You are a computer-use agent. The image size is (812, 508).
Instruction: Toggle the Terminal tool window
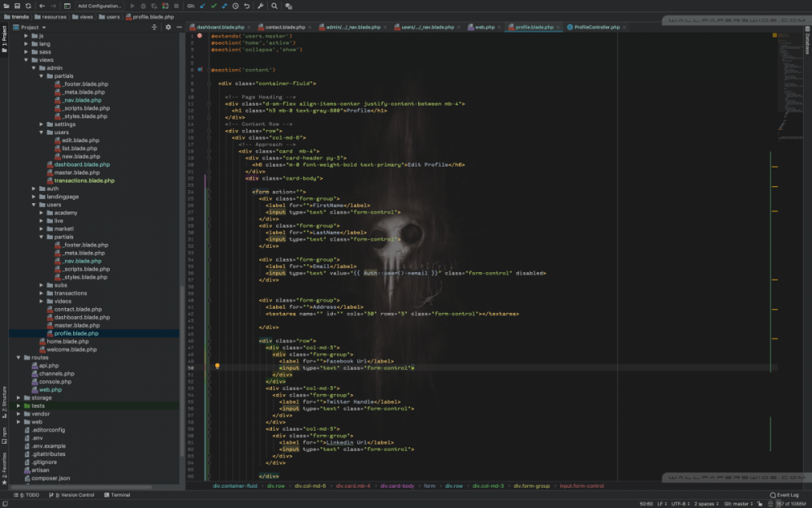[x=116, y=494]
